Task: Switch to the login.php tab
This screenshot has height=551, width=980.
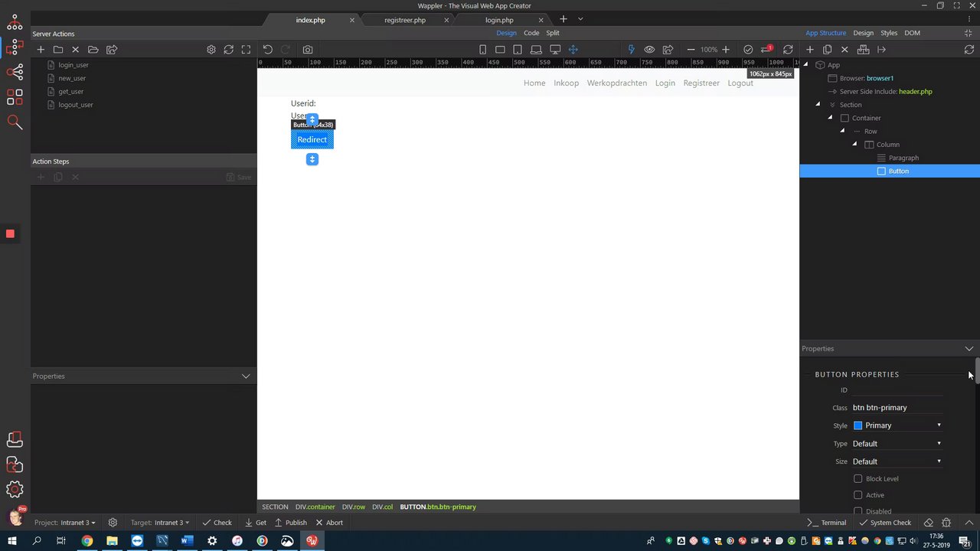Action: (499, 20)
